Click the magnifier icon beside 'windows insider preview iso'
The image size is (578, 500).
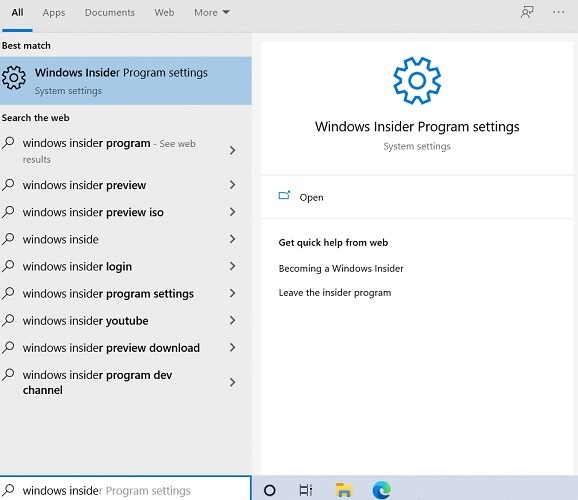[8, 212]
